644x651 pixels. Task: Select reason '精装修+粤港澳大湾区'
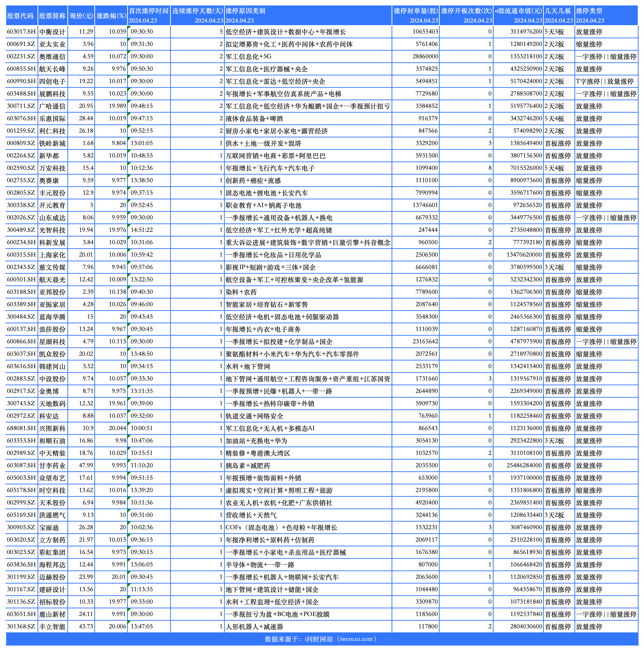258,454
